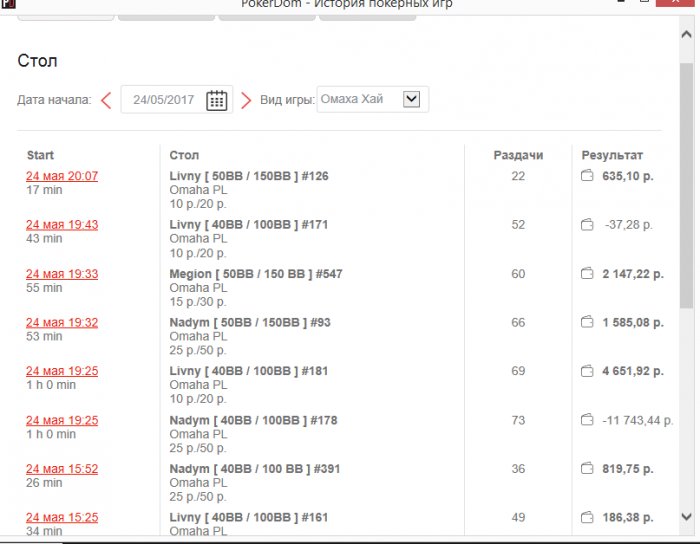Click result value -11 743,44 р.
The image size is (700, 544).
point(638,420)
